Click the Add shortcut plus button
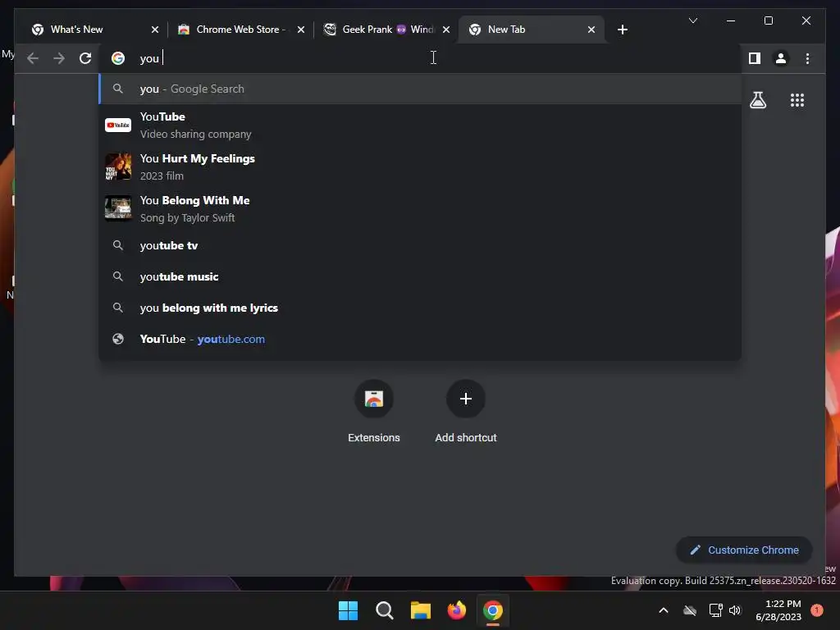Screen dimensions: 840x630 tap(466, 399)
